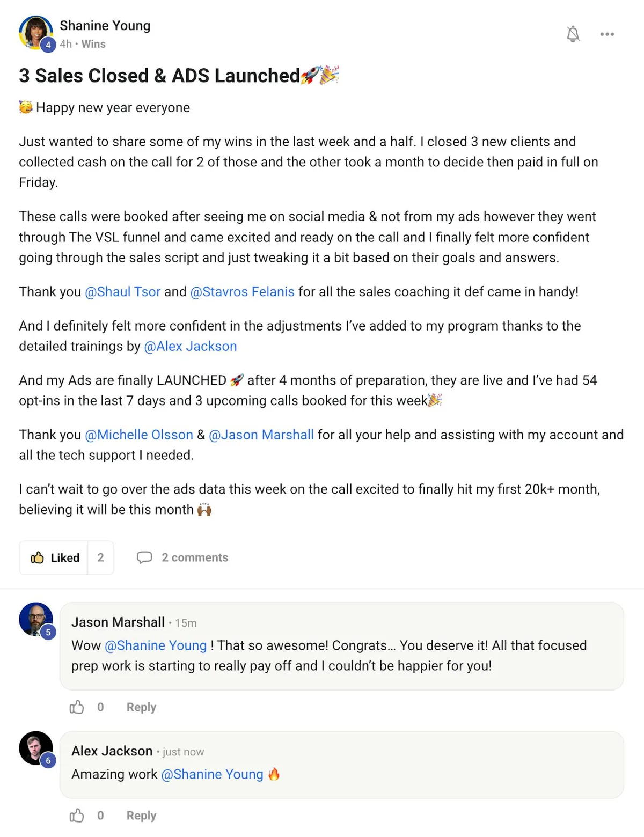Click the level 6 badge on Alex's avatar
The height and width of the screenshot is (837, 644).
point(48,761)
